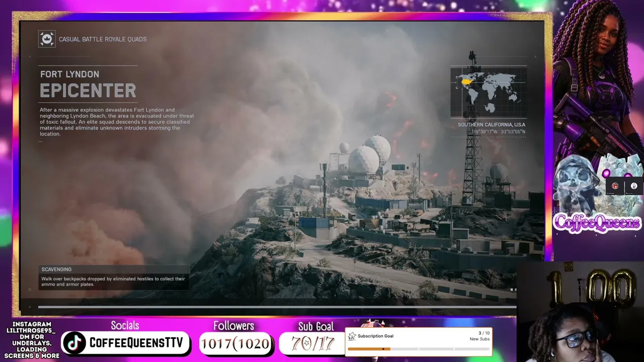Click the white avatar in the squad overlay

634,186
